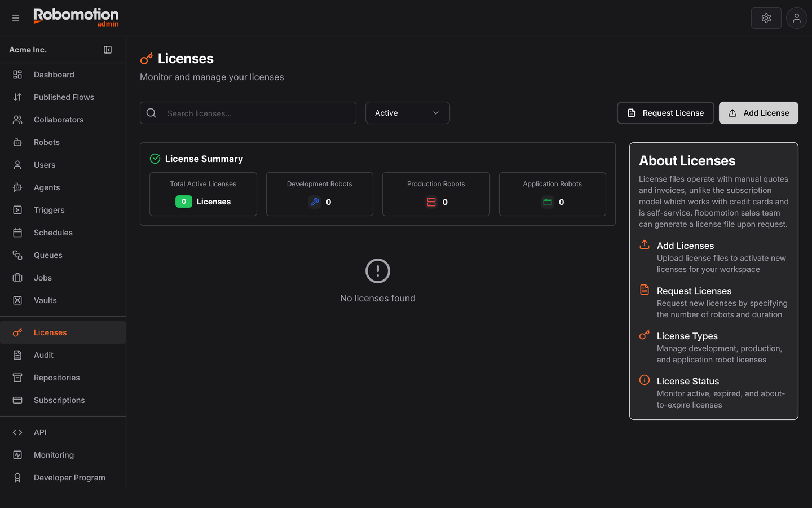Click the Developer Program award icon
812x508 pixels.
click(x=17, y=478)
